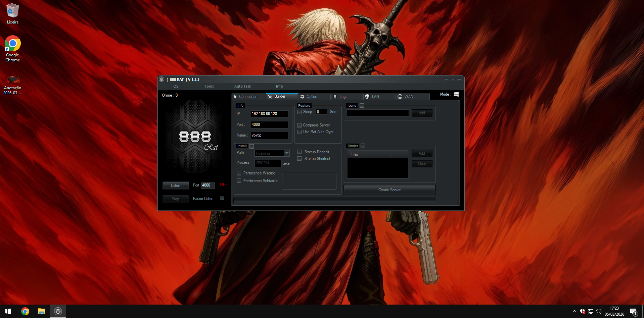Select the Builder tab
644x318 pixels.
click(282, 97)
